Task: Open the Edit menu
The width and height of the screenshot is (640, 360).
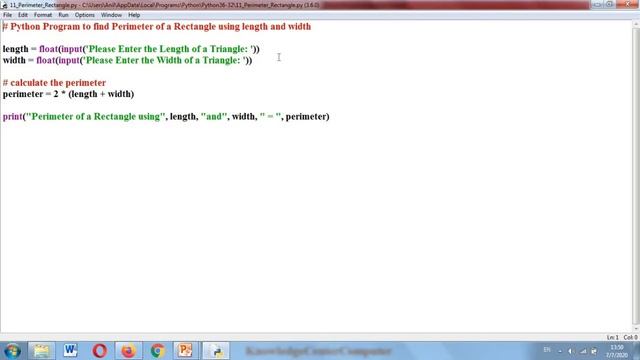Action: (x=22, y=15)
